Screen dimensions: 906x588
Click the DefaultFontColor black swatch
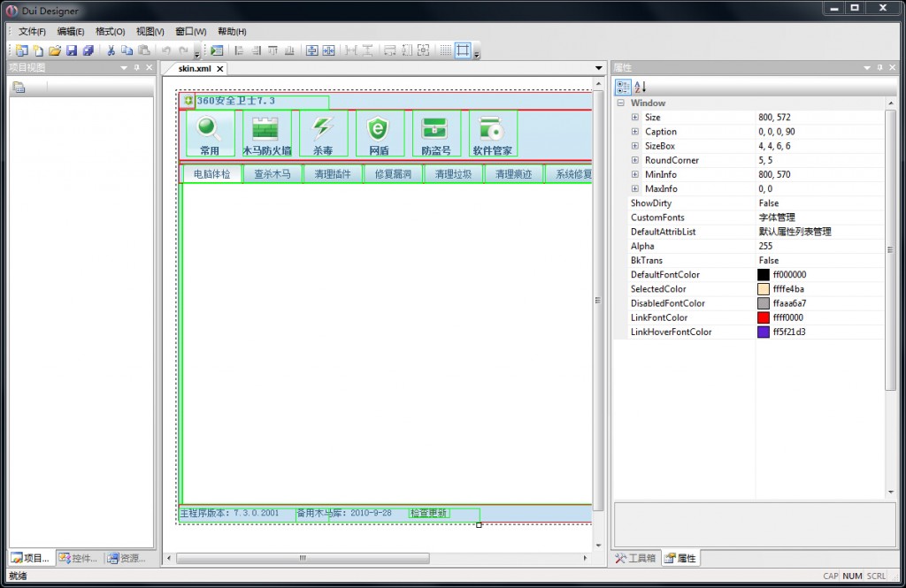764,275
